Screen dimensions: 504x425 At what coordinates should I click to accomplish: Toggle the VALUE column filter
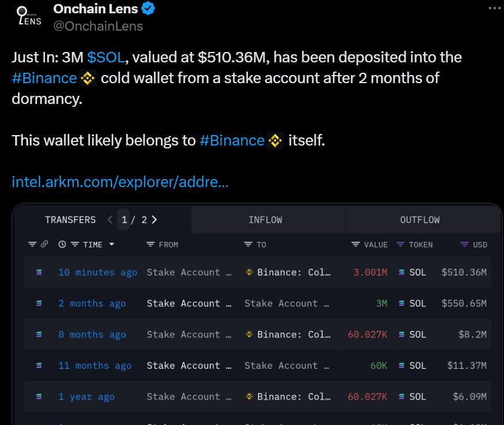tap(355, 244)
